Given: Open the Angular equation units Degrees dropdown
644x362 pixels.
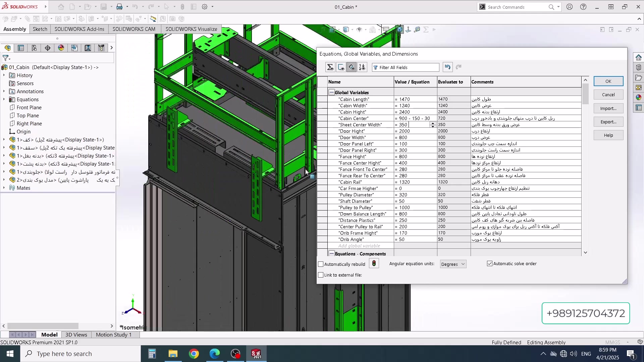Looking at the screenshot, I should (x=453, y=264).
